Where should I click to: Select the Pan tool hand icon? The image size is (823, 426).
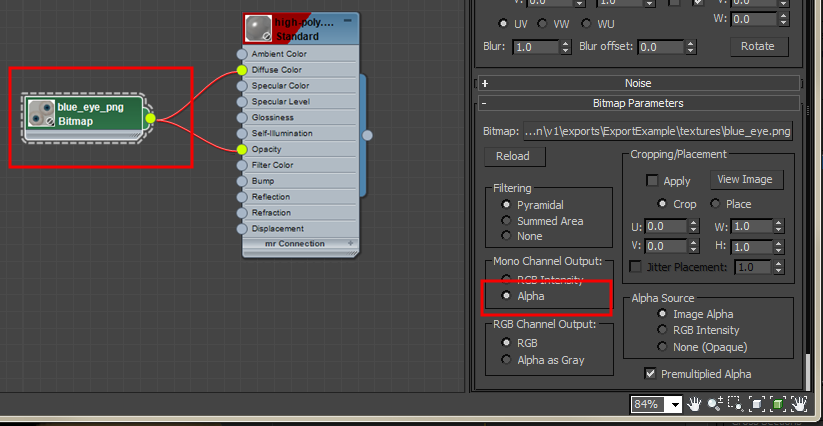(x=695, y=404)
